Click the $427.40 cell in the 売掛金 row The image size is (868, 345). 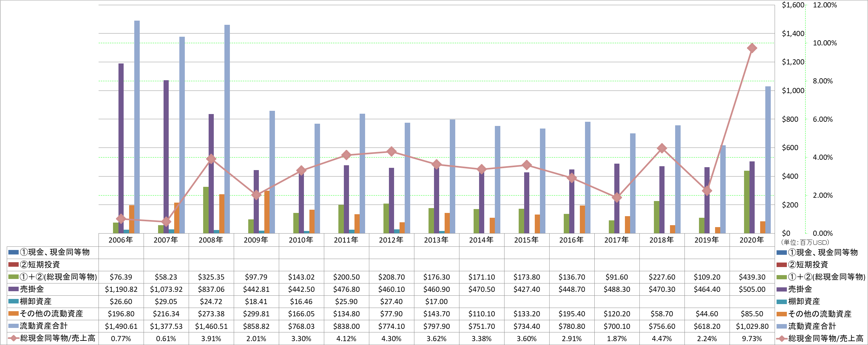point(527,289)
